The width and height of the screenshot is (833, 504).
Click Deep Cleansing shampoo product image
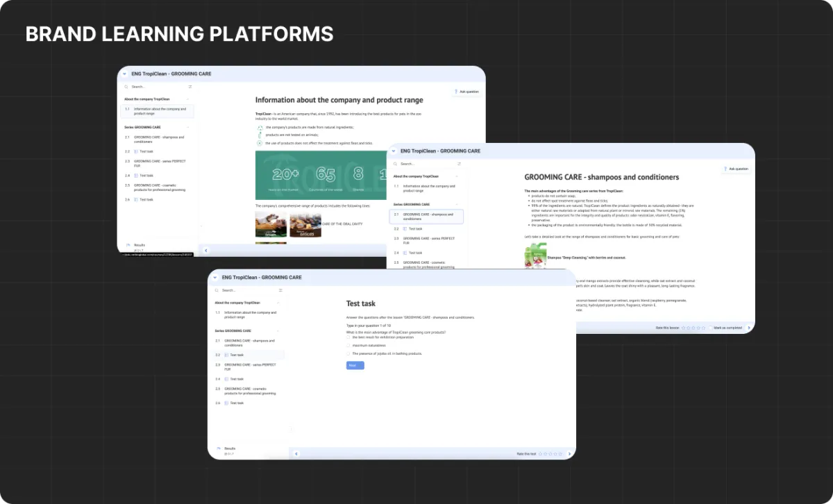[535, 255]
